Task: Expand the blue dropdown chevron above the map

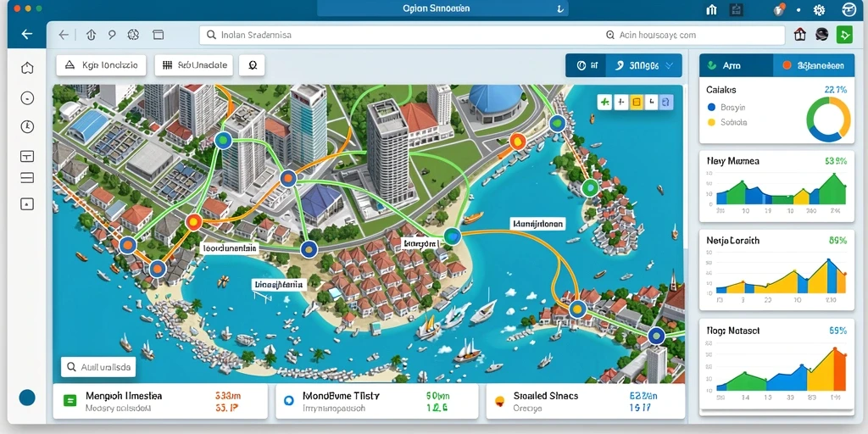Action: click(669, 65)
